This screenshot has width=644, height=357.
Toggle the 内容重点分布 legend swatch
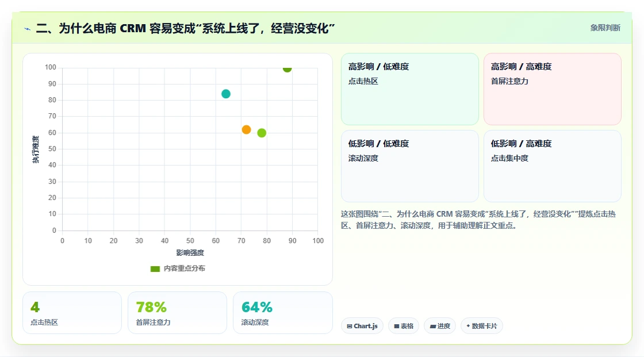(x=155, y=268)
